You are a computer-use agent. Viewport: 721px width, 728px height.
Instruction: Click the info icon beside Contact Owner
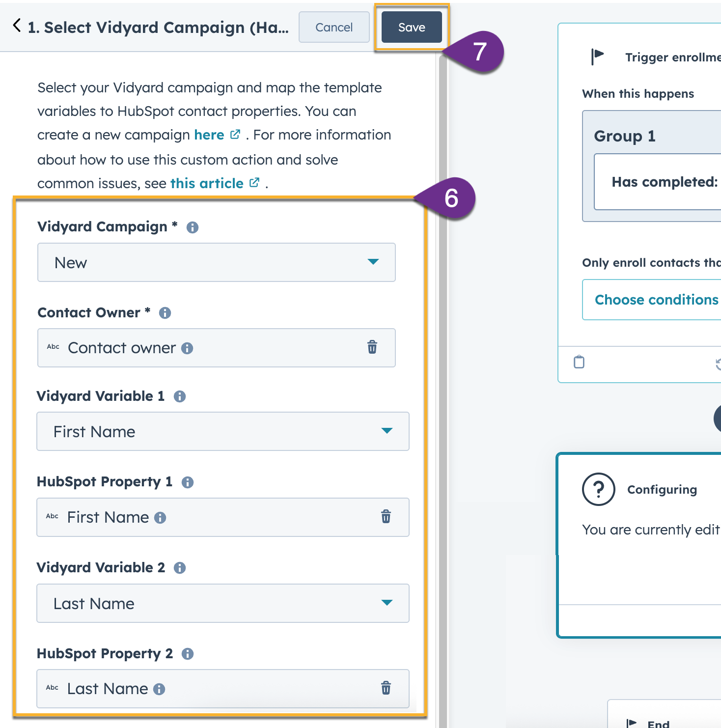click(x=165, y=313)
